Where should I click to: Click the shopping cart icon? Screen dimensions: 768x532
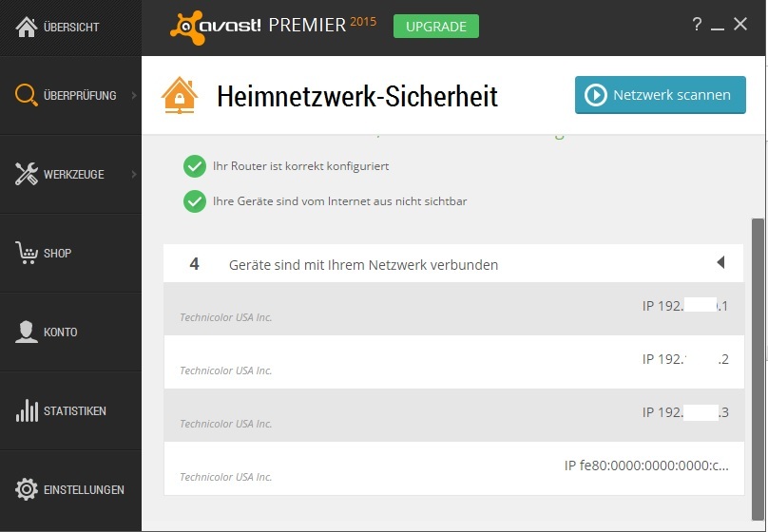coord(27,253)
